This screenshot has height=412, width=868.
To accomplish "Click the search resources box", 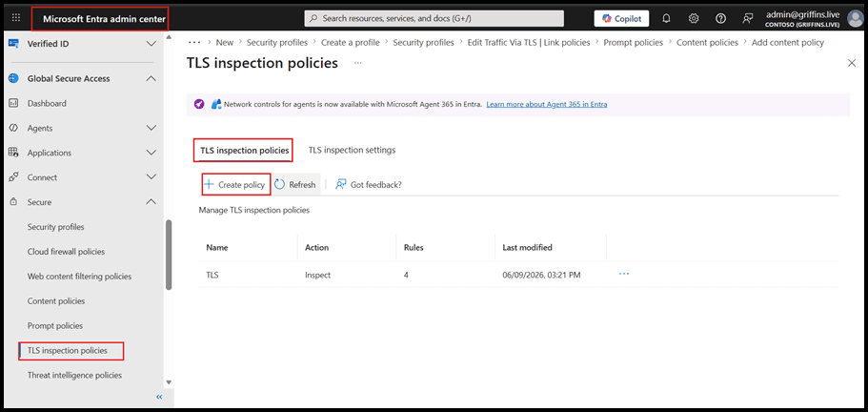I will point(434,18).
